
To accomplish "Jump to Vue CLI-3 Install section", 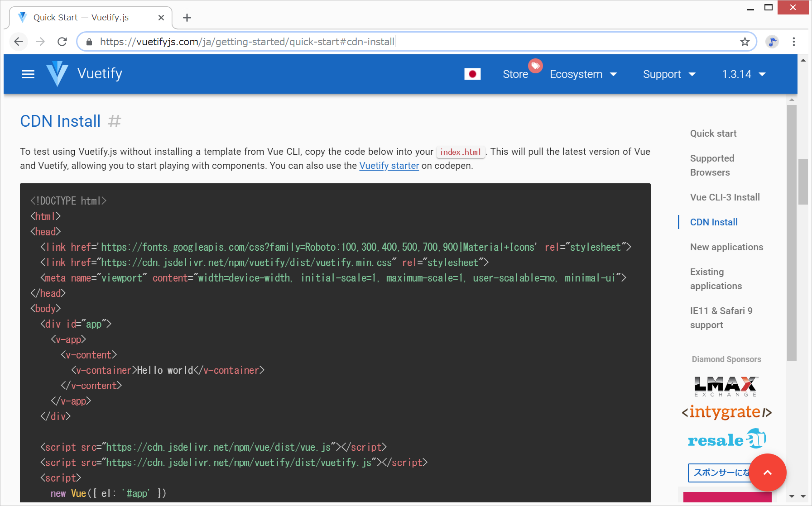I will click(x=725, y=197).
